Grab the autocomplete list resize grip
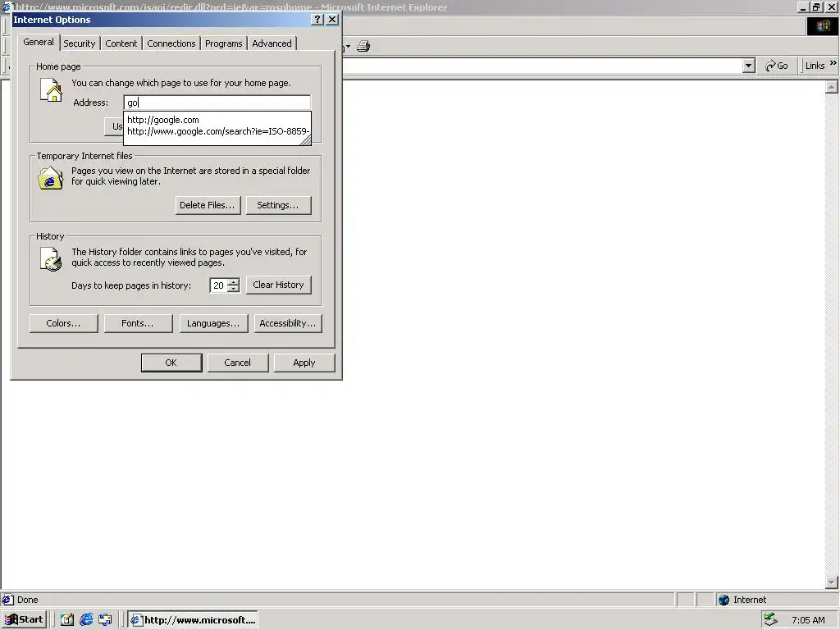This screenshot has width=840, height=630. pyautogui.click(x=305, y=139)
